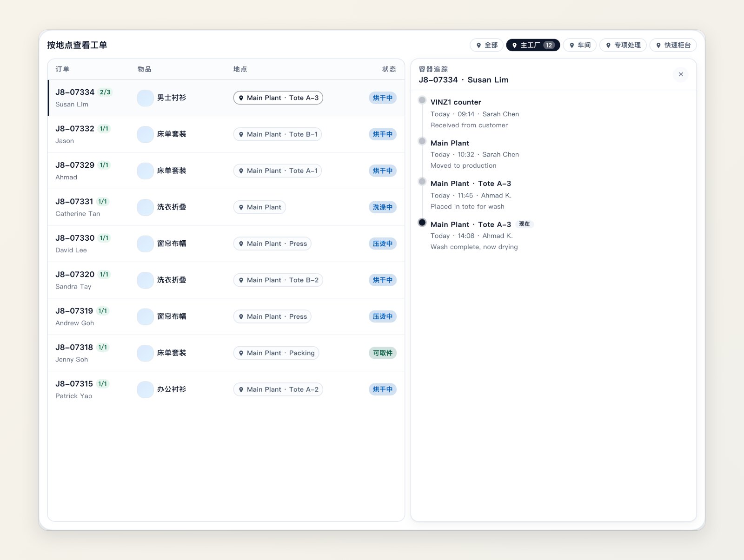The image size is (744, 560).
Task: Switch to the 快速柜台 filter
Action: point(673,45)
